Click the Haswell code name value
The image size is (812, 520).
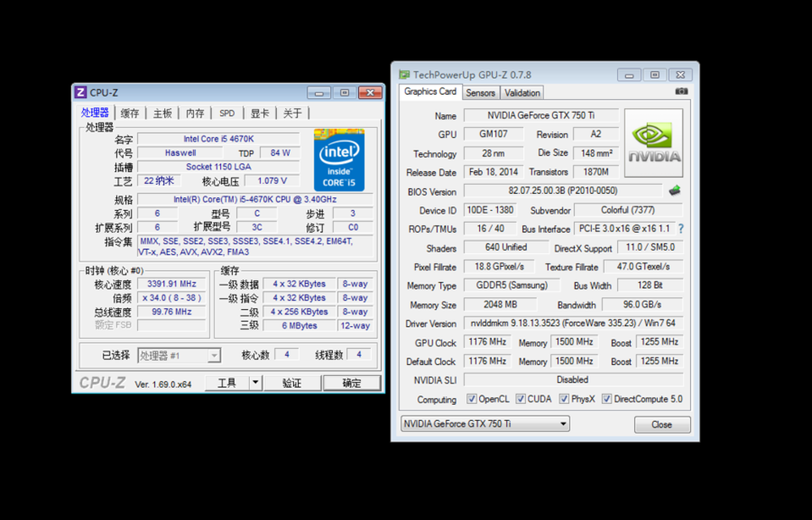pyautogui.click(x=180, y=153)
